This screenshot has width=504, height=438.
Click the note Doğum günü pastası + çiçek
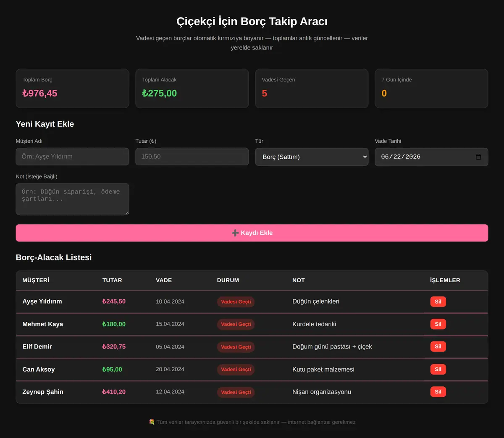(332, 346)
